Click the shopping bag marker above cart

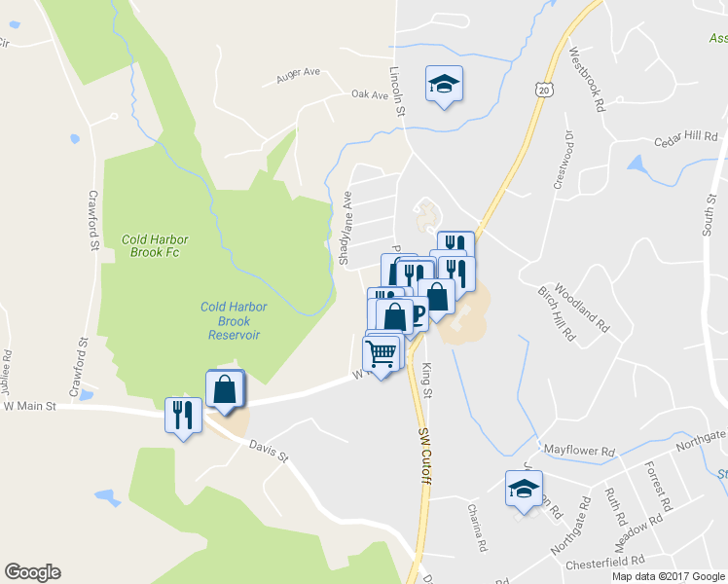tap(394, 316)
